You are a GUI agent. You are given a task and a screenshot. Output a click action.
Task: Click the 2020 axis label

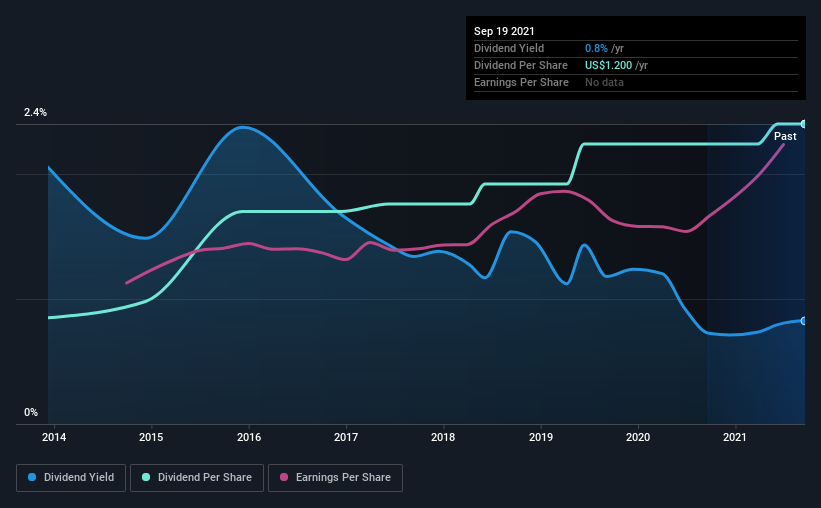(x=638, y=437)
